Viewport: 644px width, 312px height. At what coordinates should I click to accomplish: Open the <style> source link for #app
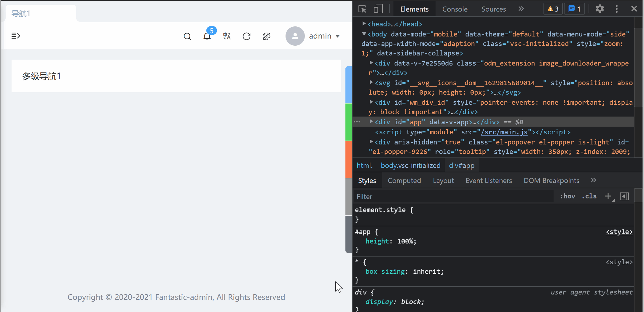coord(619,232)
